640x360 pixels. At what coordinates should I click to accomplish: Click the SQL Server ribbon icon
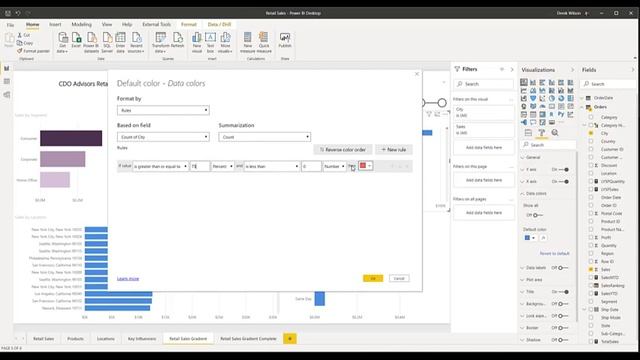(107, 42)
